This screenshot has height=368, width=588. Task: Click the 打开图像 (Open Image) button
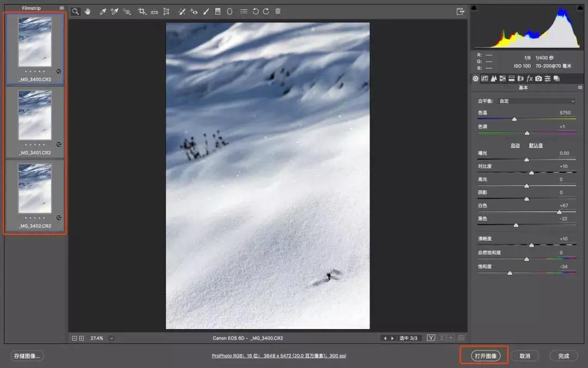(x=485, y=355)
